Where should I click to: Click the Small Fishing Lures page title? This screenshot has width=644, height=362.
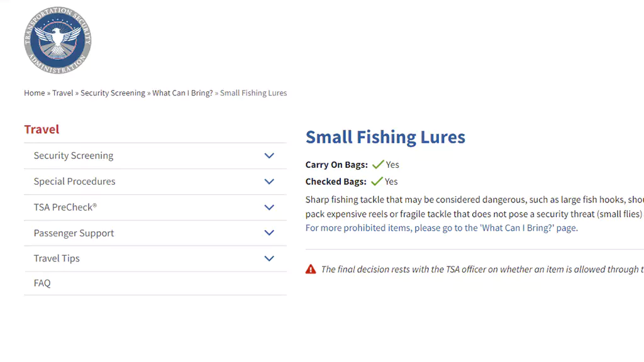[386, 137]
